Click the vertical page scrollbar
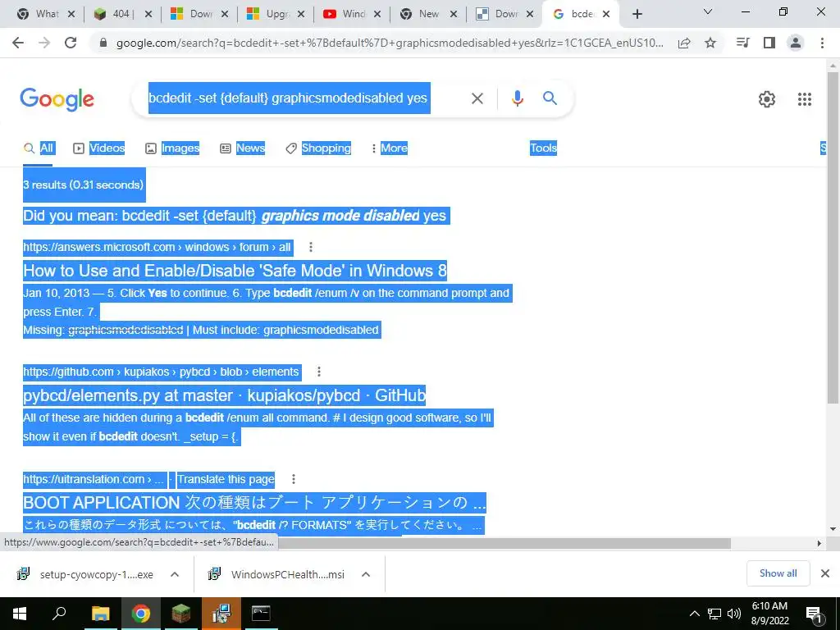840x630 pixels. pos(833,237)
